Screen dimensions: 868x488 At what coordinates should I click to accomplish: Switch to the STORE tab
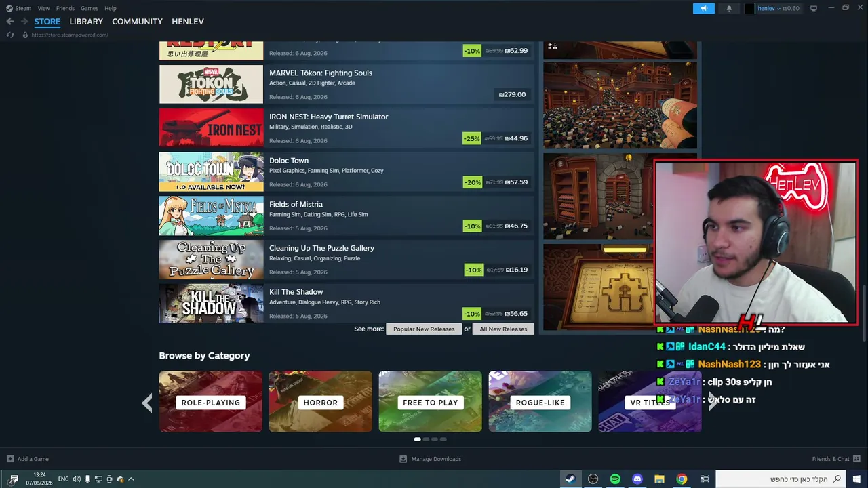coord(47,22)
